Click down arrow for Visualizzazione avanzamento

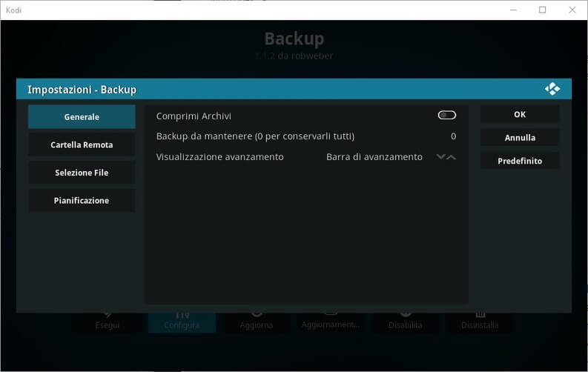point(441,157)
